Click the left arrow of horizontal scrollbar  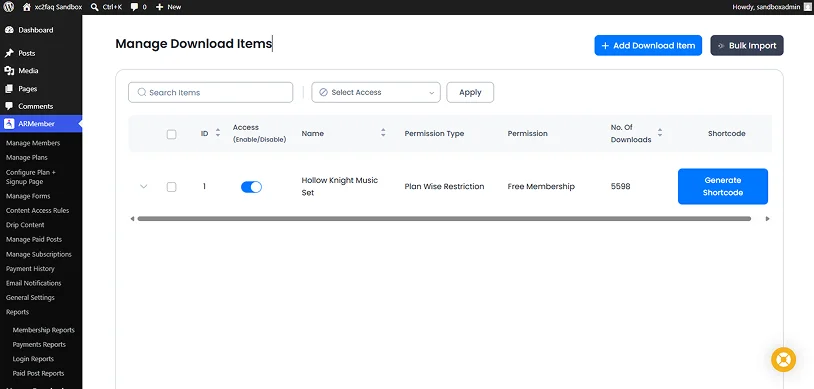click(132, 219)
